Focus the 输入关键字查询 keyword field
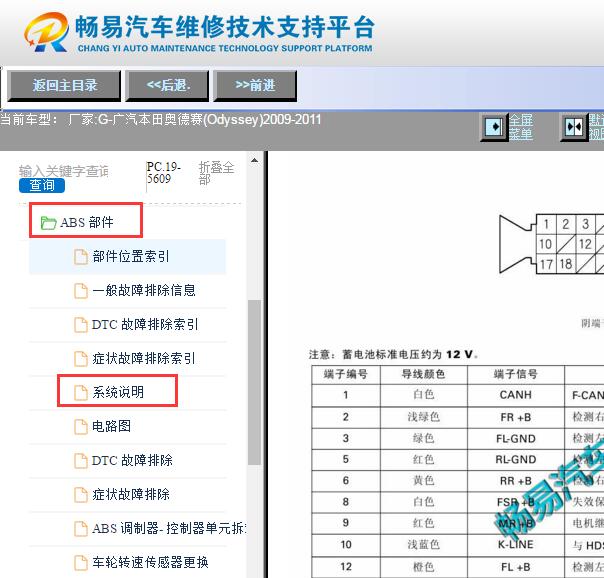The image size is (604, 578). point(64,171)
